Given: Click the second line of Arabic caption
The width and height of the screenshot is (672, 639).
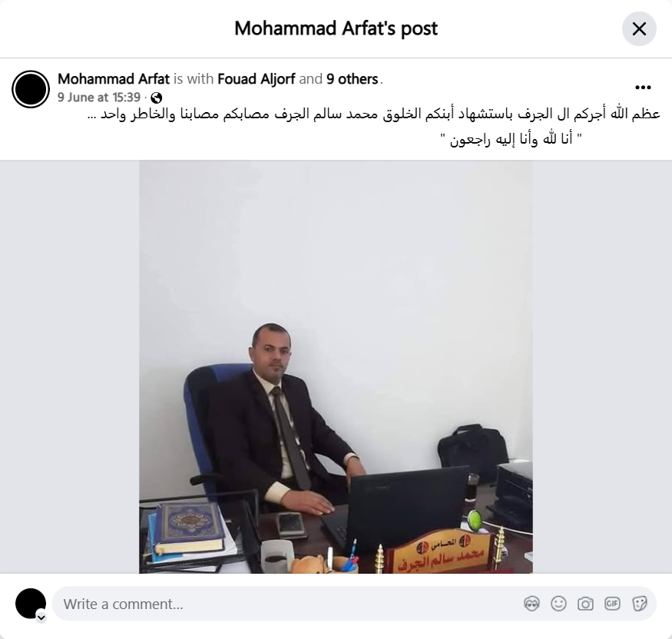Looking at the screenshot, I should [511, 139].
